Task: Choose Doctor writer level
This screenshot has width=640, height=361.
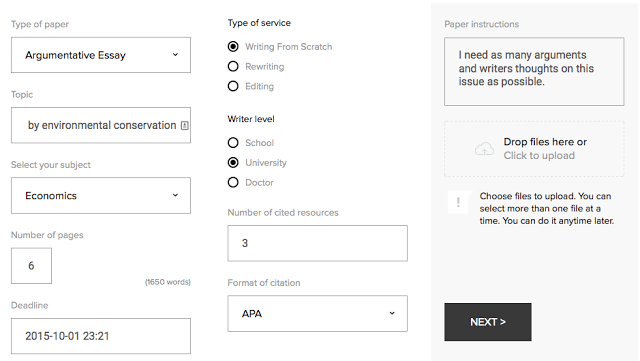Action: point(233,182)
